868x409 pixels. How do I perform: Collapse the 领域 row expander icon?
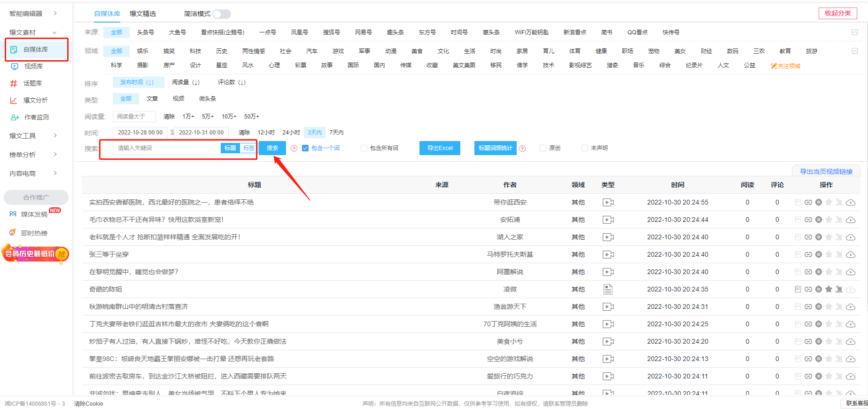[x=855, y=51]
